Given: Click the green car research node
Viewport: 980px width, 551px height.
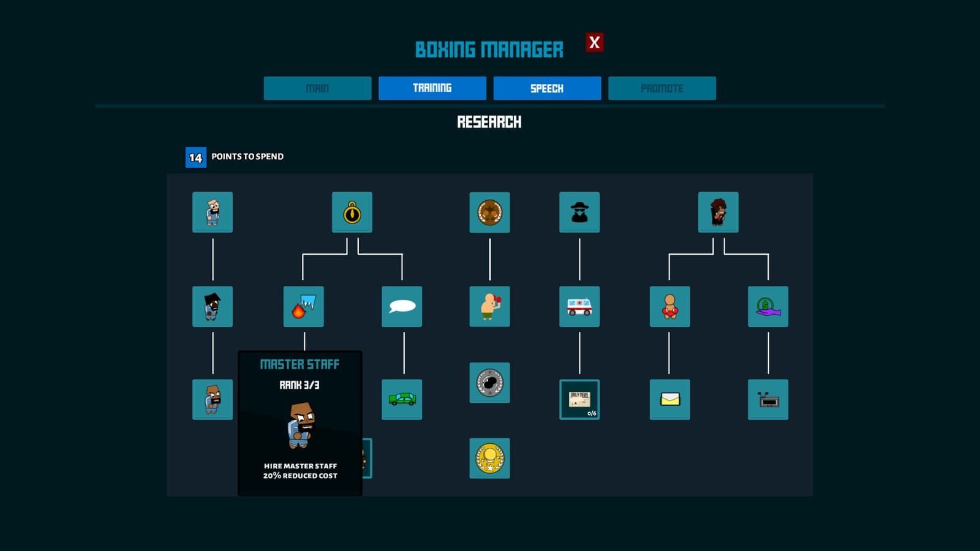Looking at the screenshot, I should click(x=402, y=400).
